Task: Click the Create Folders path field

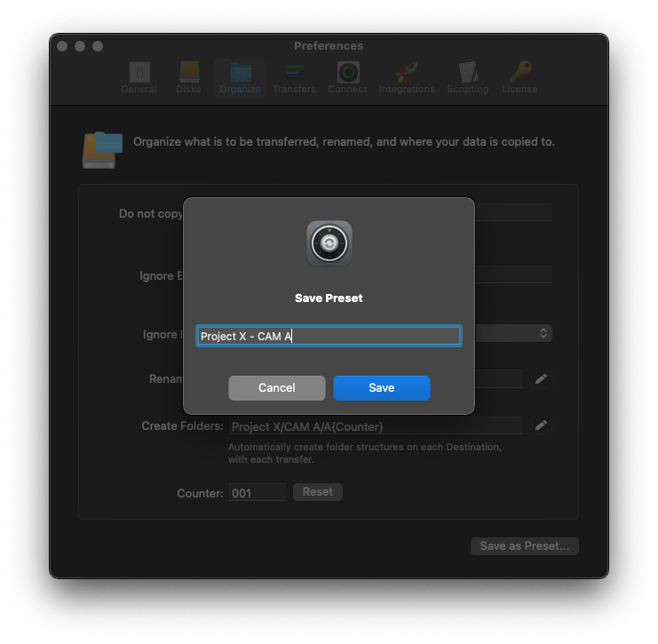Action: coord(375,426)
